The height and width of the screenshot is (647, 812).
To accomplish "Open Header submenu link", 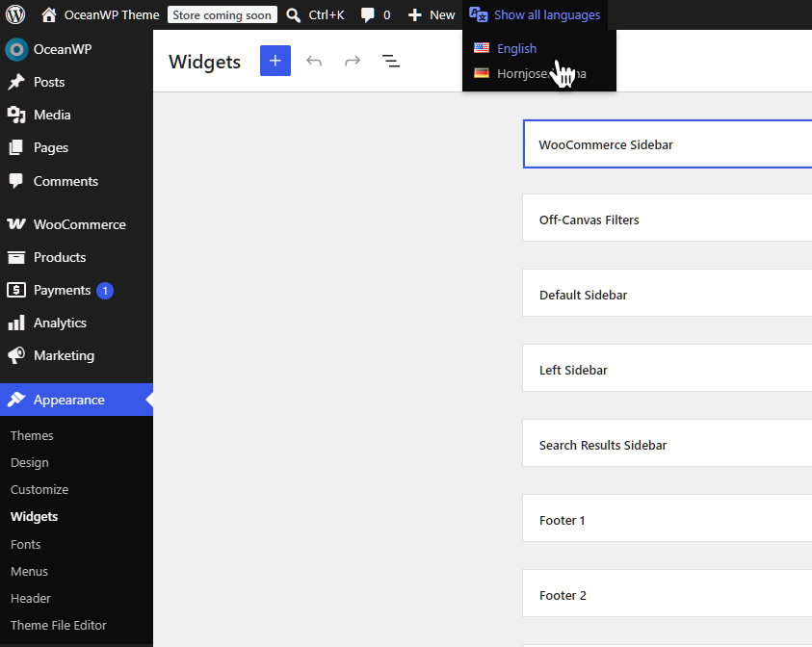I will [x=31, y=598].
